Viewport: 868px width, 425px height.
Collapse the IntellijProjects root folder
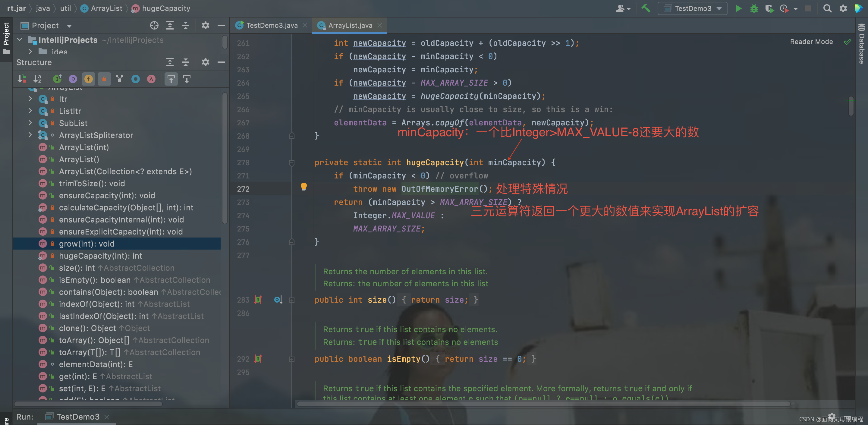(20, 40)
